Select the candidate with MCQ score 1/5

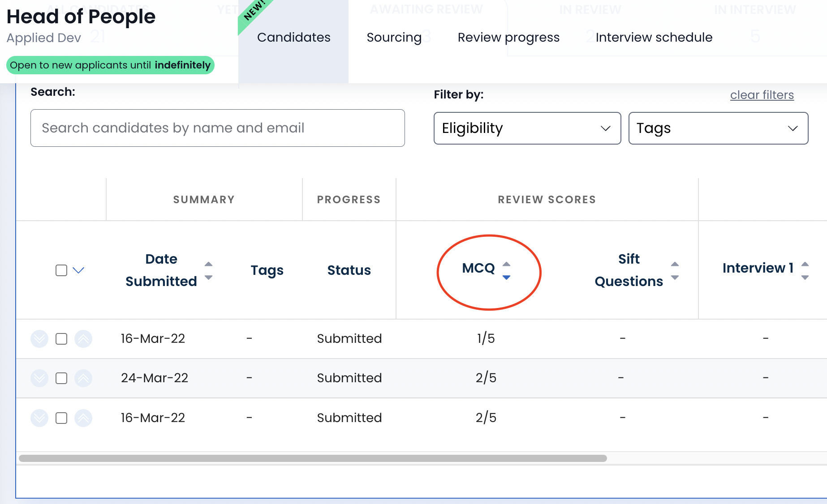point(61,339)
